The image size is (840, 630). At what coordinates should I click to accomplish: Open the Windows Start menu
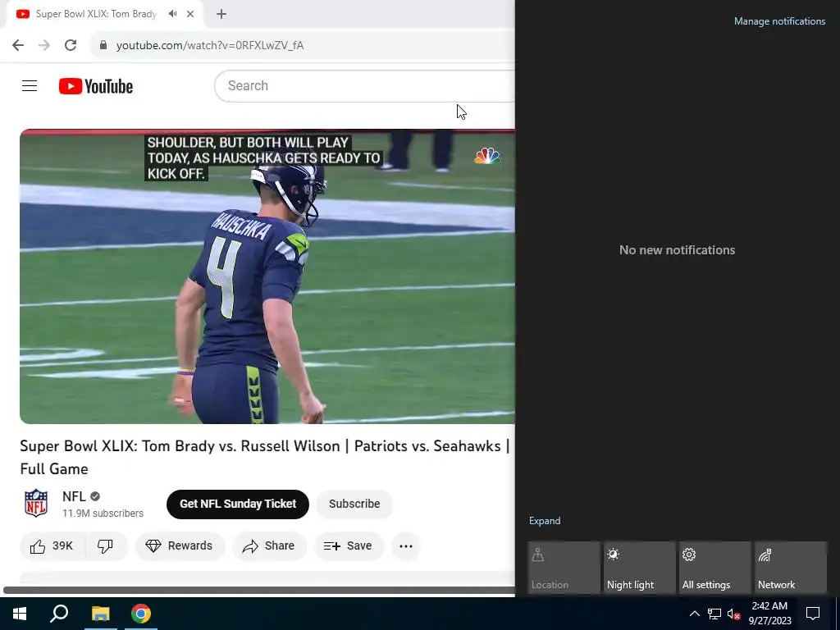click(x=20, y=614)
